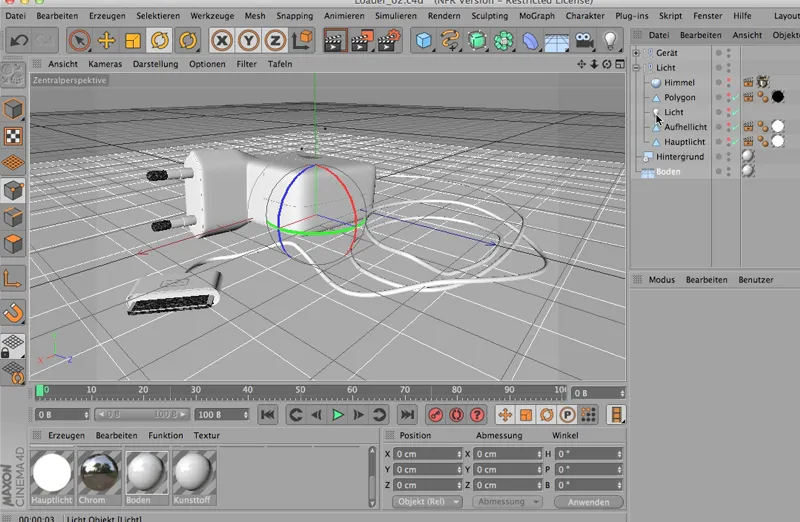Step the end frame 100 B field
This screenshot has height=522, width=800.
(x=221, y=415)
